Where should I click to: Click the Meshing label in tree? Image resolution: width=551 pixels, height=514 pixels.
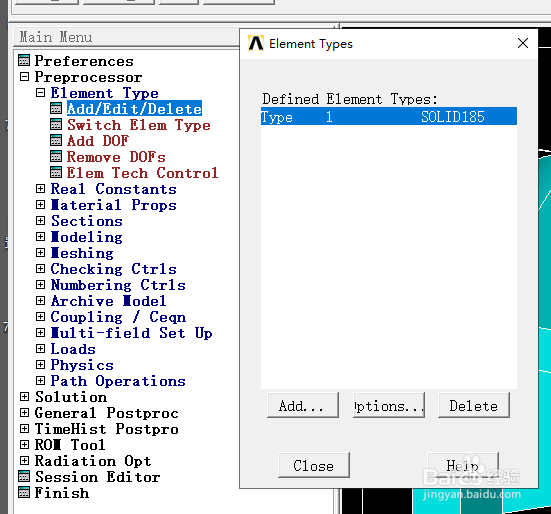[82, 253]
